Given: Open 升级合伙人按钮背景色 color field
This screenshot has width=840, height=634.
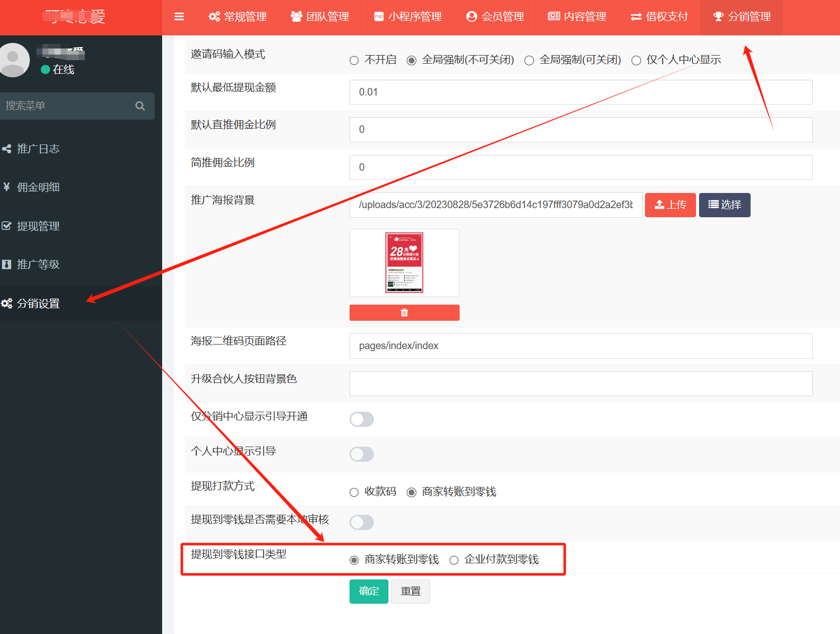Looking at the screenshot, I should [581, 384].
